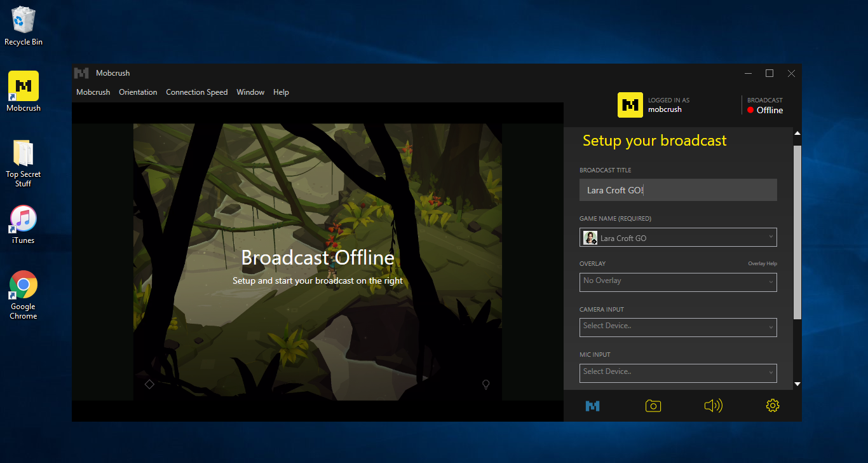Click the yellow Mobcrush profile logo
Image resolution: width=868 pixels, height=463 pixels.
pos(630,105)
